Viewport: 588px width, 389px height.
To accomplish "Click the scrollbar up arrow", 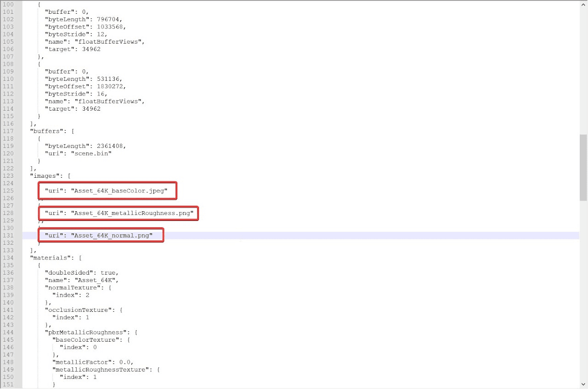I will click(583, 4).
